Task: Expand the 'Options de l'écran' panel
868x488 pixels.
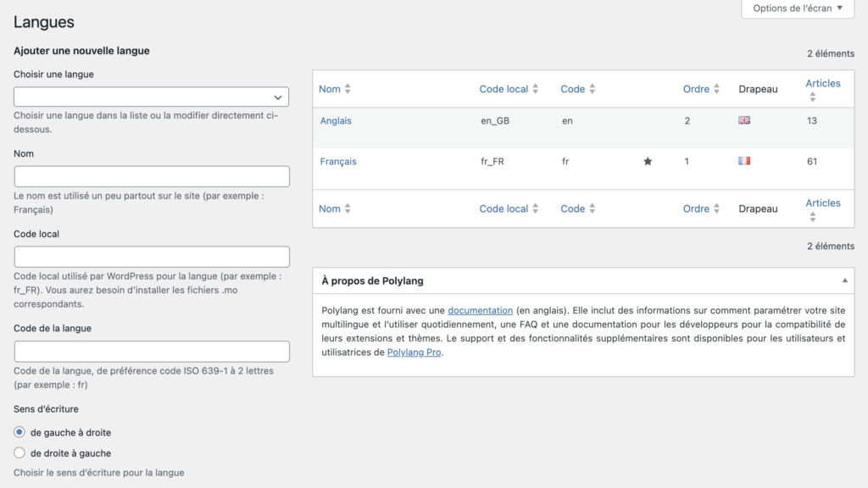Action: click(x=797, y=8)
